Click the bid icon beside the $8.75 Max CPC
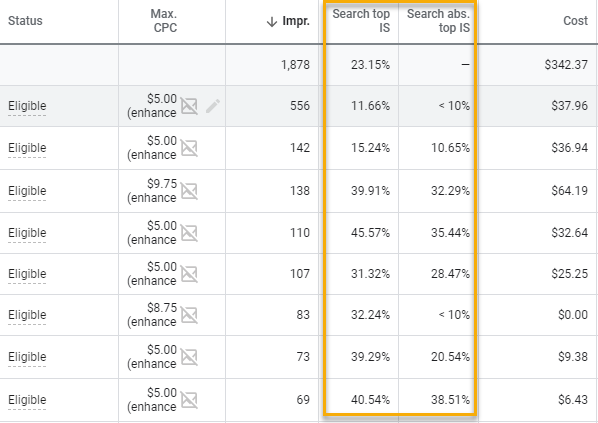Screen dimensions: 598x423 coord(189,315)
